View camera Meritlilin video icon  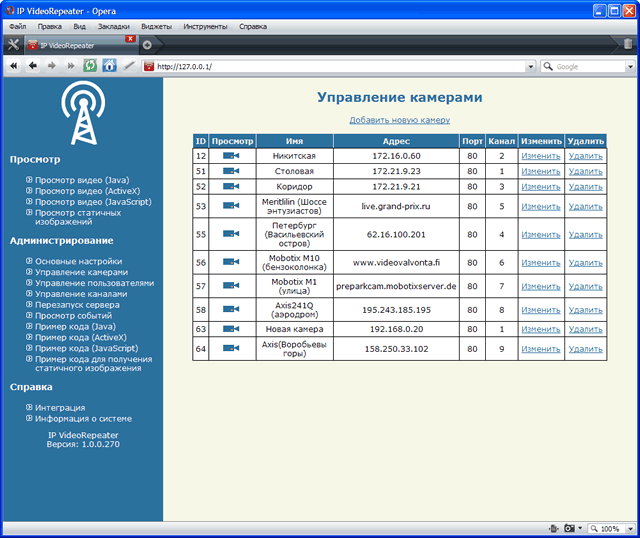click(x=231, y=206)
